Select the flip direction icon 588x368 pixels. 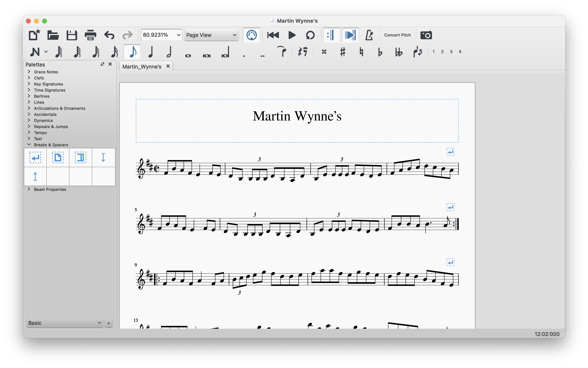click(418, 52)
